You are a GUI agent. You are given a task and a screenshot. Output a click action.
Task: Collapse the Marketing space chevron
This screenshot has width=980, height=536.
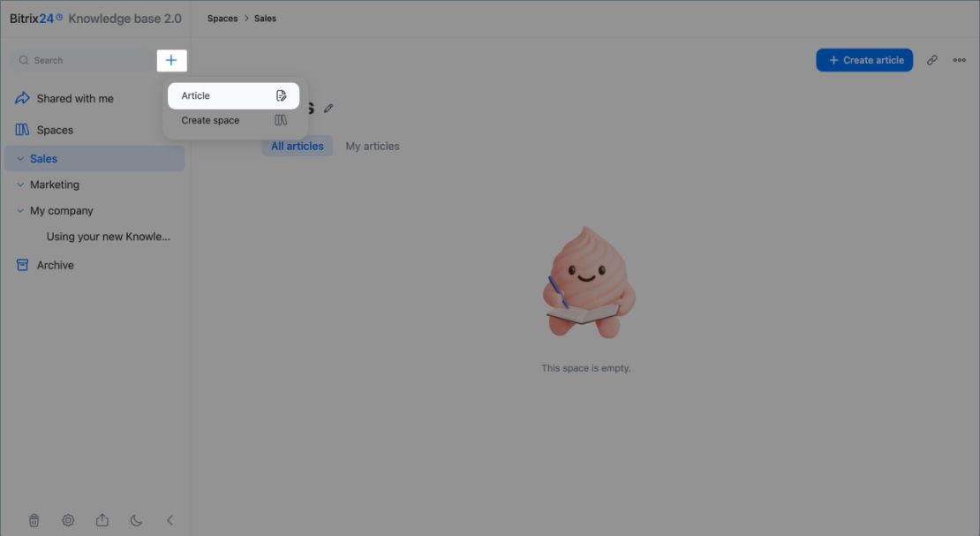tap(20, 185)
